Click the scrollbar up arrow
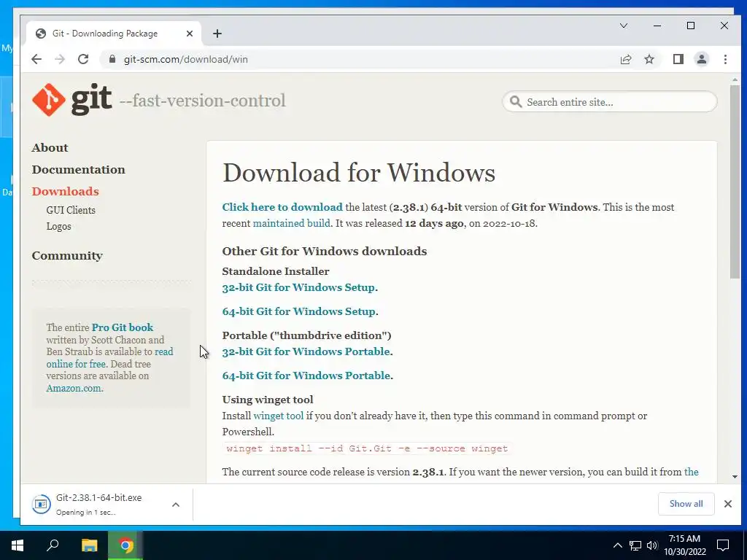 click(x=735, y=79)
